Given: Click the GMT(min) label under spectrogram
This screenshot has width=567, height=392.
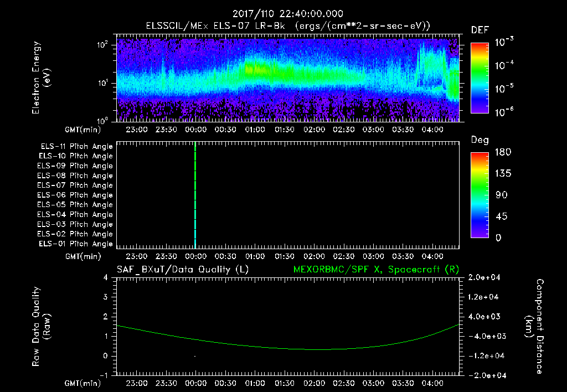Looking at the screenshot, I should pos(83,130).
